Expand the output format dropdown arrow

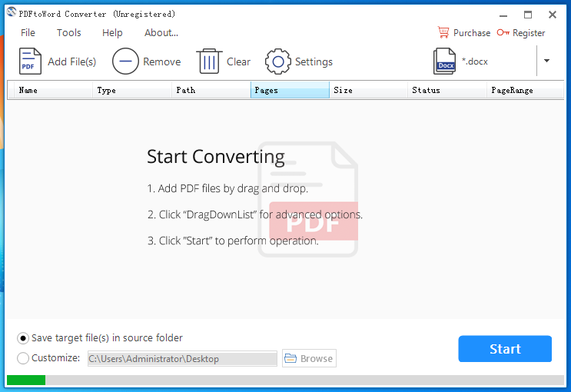(x=546, y=61)
